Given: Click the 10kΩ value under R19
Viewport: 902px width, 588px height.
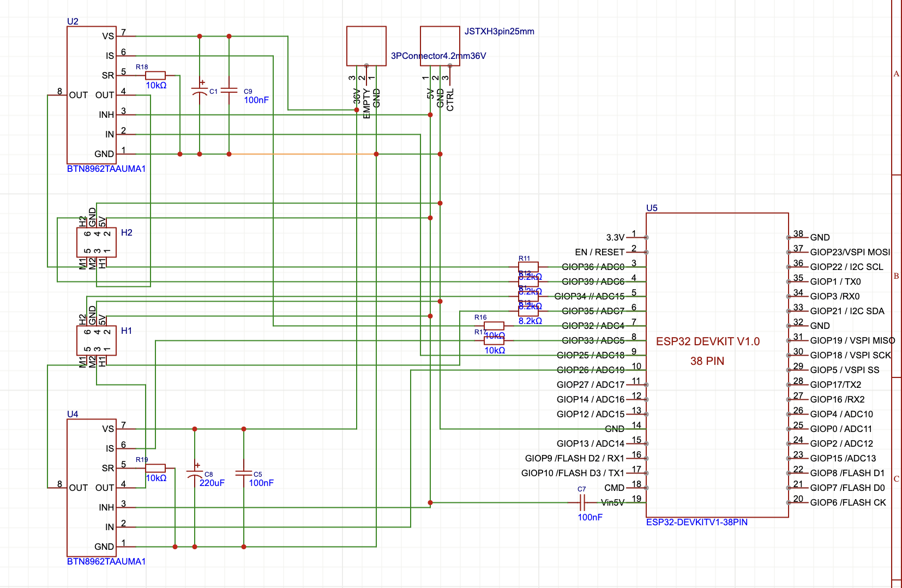Looking at the screenshot, I should [156, 478].
